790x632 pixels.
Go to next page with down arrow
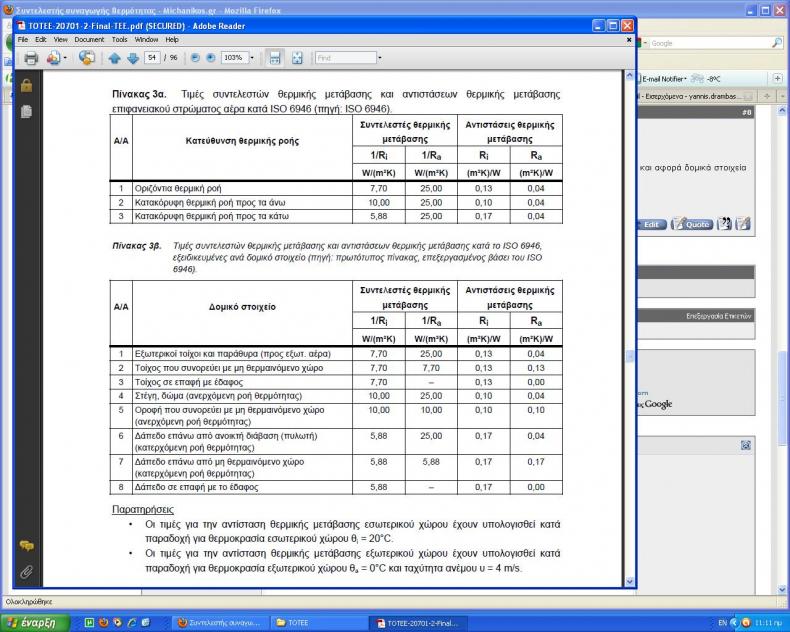[x=133, y=58]
